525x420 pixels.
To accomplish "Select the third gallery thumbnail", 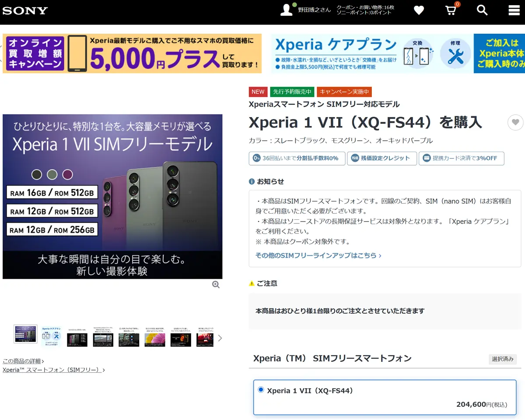I will click(77, 337).
